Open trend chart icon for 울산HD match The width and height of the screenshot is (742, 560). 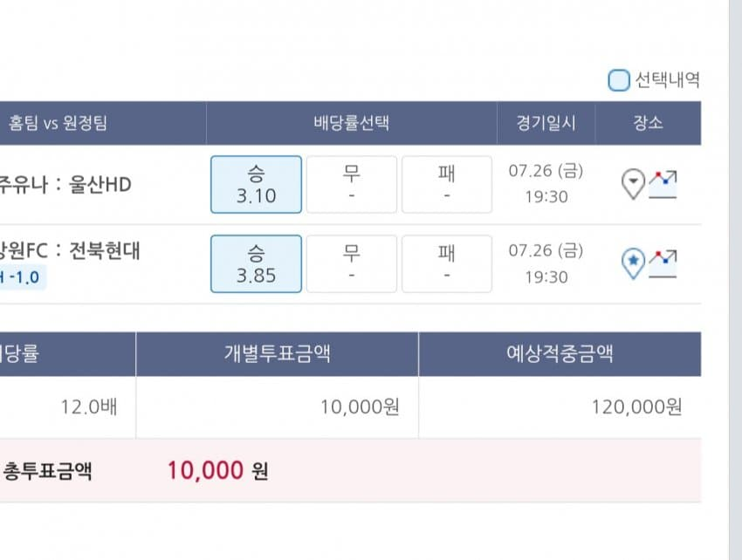click(x=663, y=184)
